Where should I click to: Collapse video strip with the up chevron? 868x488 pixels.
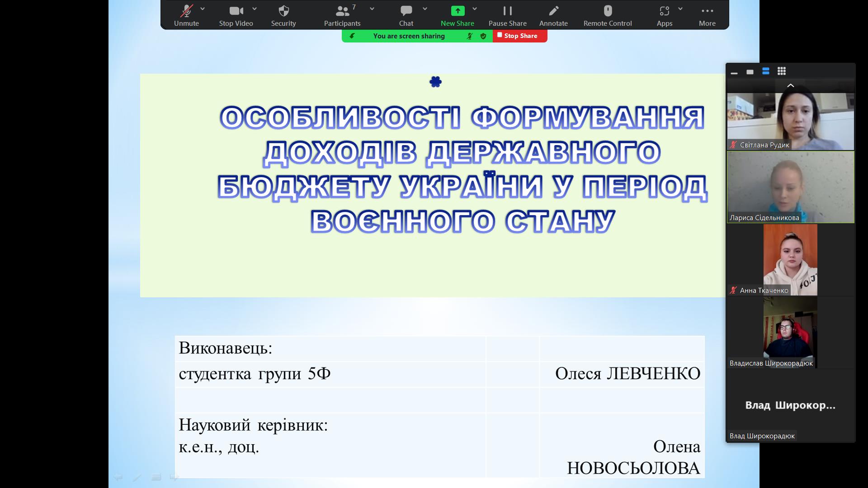tap(791, 85)
